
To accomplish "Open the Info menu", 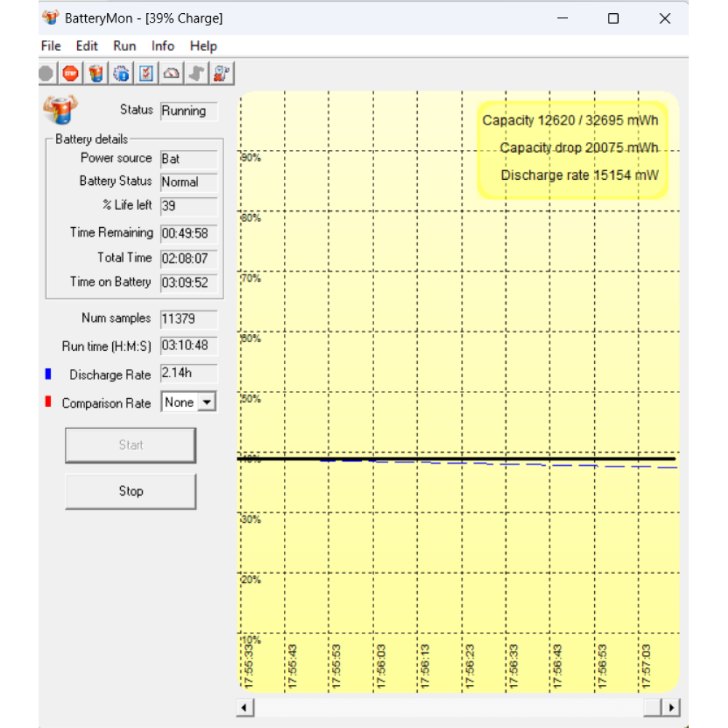I will coord(162,46).
